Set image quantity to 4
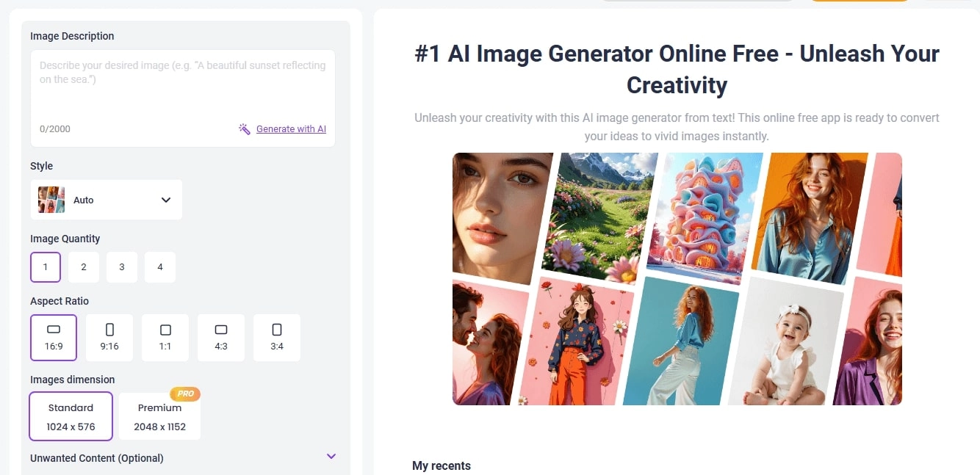This screenshot has width=980, height=475. (159, 266)
